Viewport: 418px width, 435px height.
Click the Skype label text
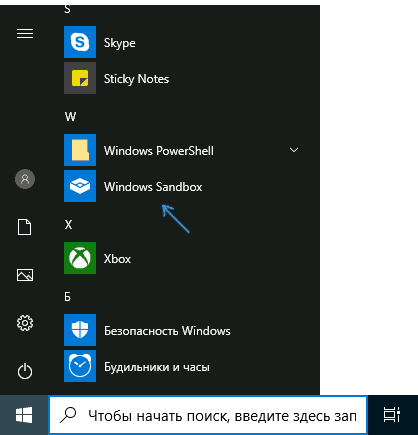tap(120, 43)
